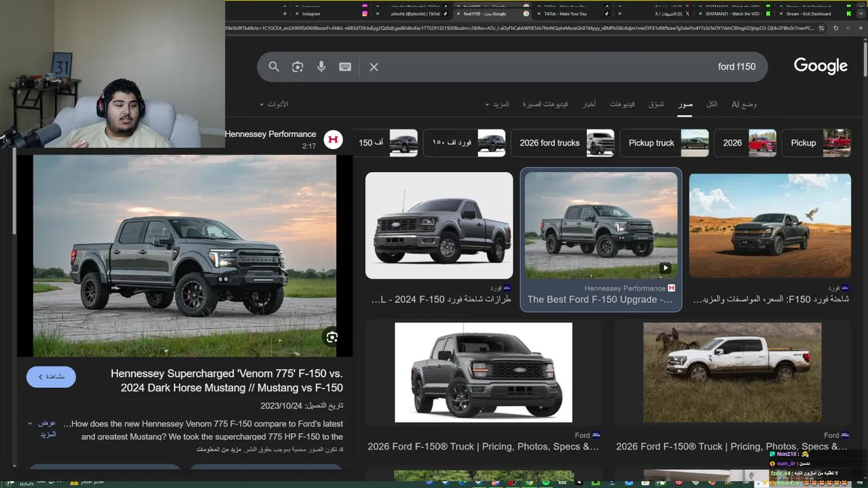Select the فيديوهات قصيرة tab
The image size is (868, 488).
point(545,104)
